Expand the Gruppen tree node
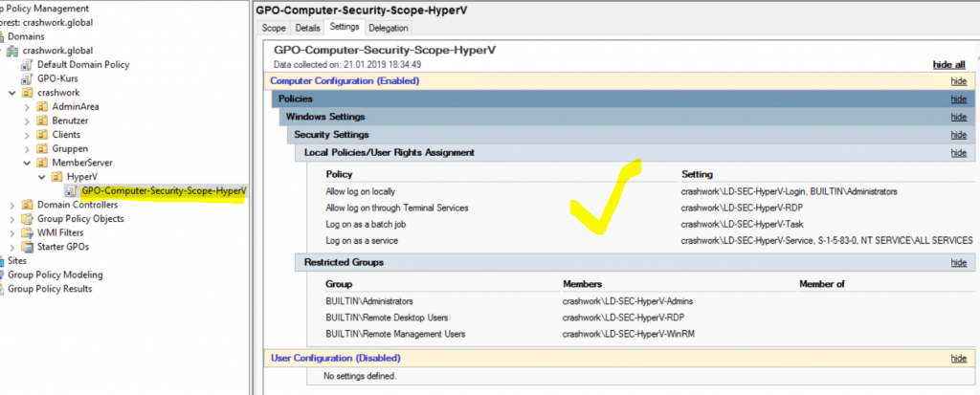 [27, 149]
